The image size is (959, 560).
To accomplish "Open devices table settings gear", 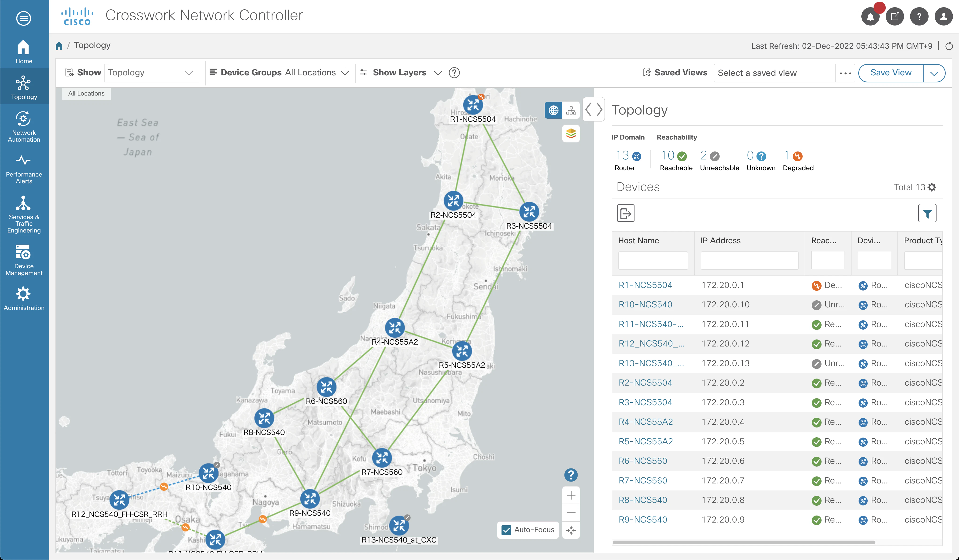I will click(x=932, y=187).
